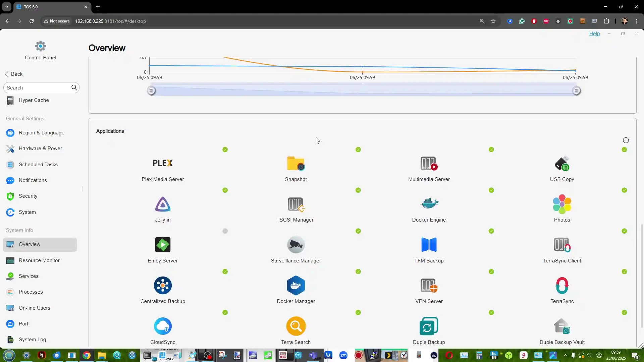Viewport: 644px width, 362px height.
Task: Click the Help link
Action: (x=594, y=34)
